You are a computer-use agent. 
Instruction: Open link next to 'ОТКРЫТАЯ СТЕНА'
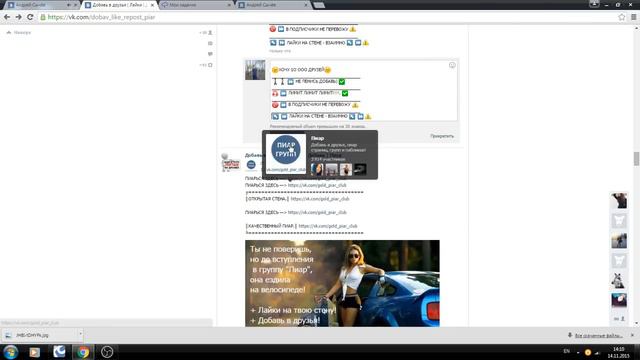point(320,199)
